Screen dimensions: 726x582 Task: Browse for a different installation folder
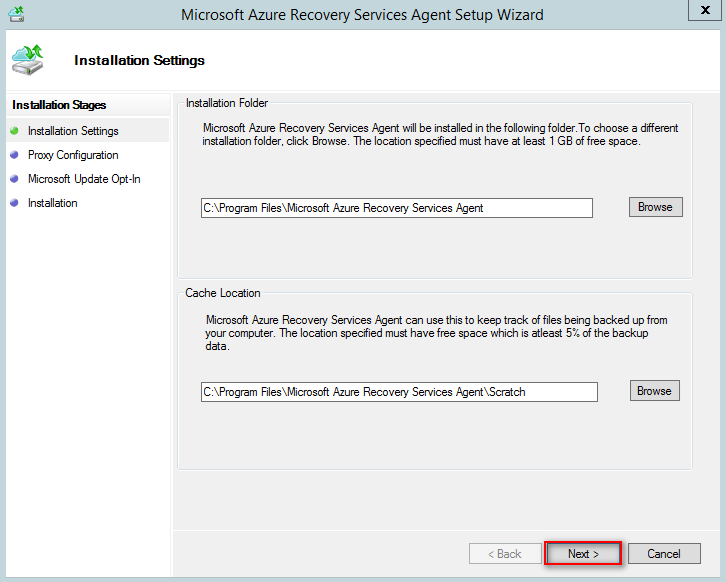(x=655, y=207)
